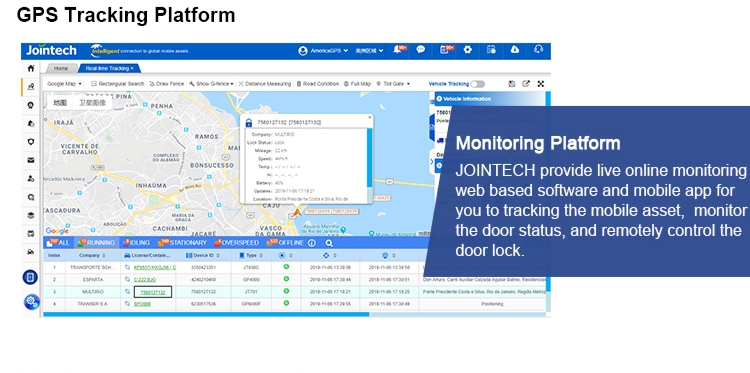Expand the Show G-fence dropdown
750x373 pixels.
[x=211, y=84]
